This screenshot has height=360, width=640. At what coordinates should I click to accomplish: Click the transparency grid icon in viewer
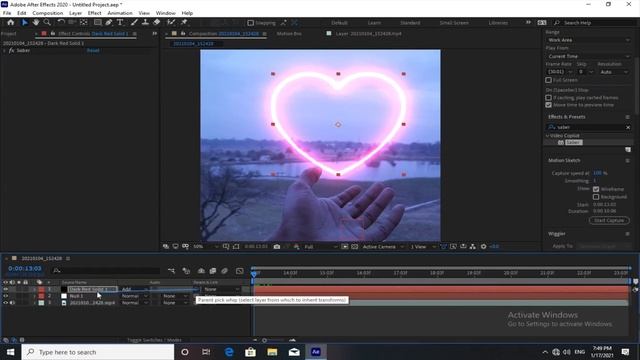[x=355, y=247]
